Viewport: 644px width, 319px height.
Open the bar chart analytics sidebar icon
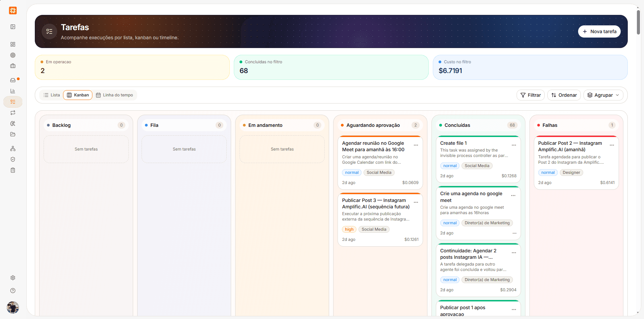tap(13, 91)
